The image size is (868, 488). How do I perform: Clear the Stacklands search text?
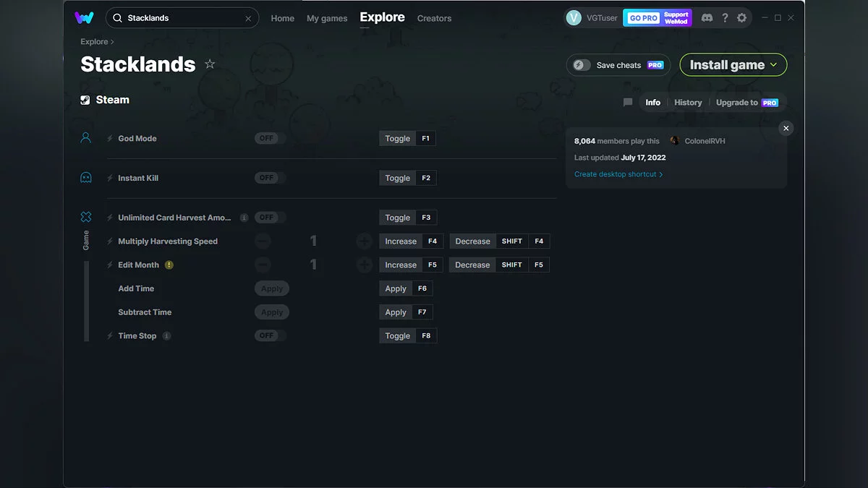click(248, 18)
